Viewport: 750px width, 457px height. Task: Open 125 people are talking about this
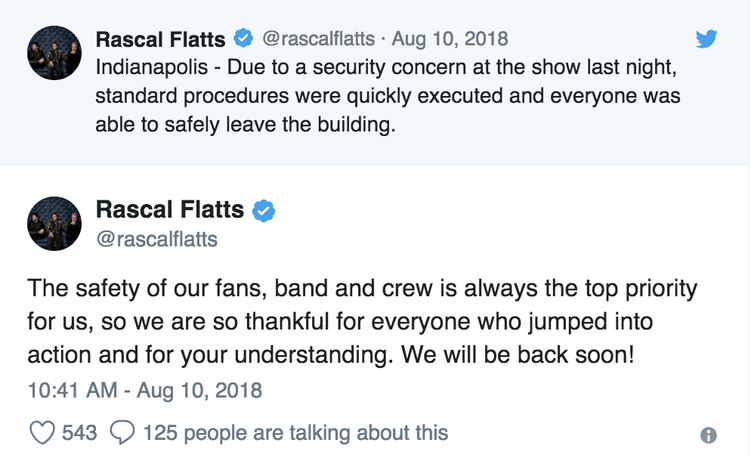296,433
